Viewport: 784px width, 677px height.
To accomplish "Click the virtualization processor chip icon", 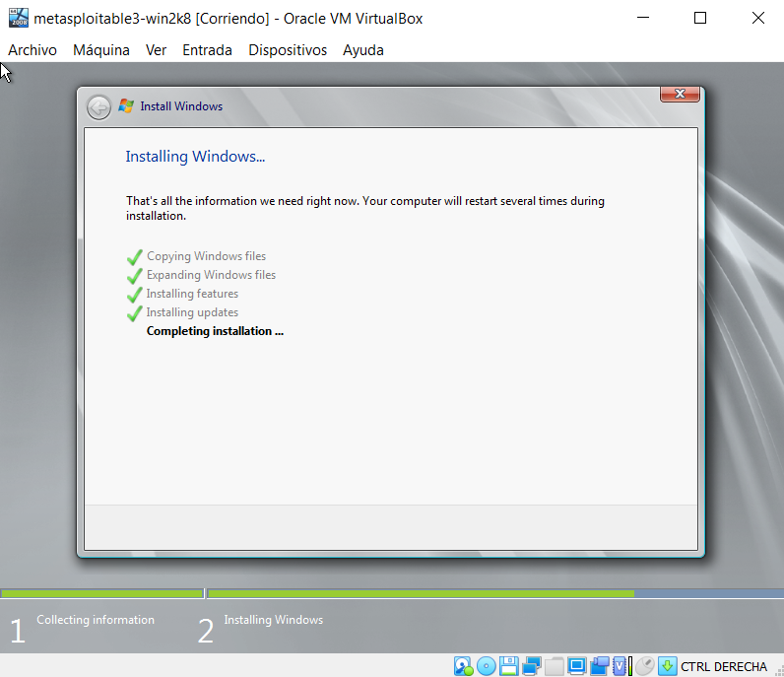I will tap(619, 666).
